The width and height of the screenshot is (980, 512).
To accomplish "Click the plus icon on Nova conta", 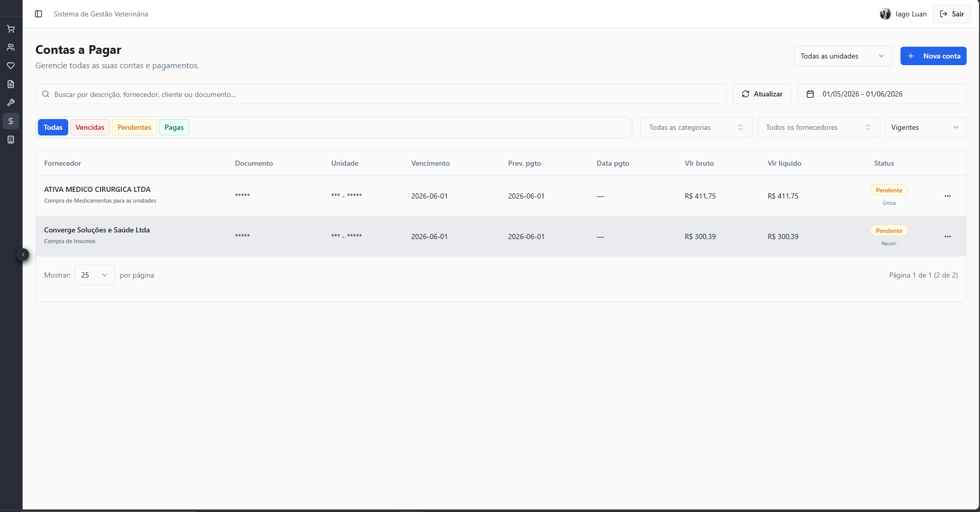I will (911, 56).
